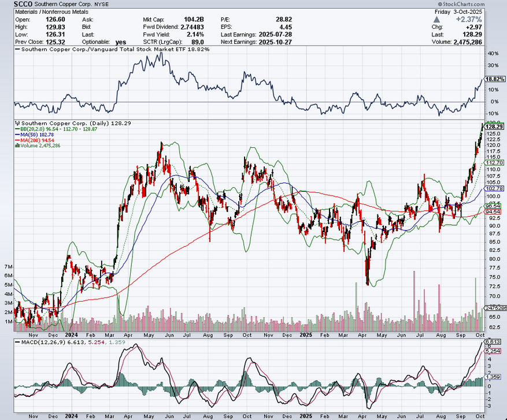Click the High value 129.83
507x420 pixels.
[x=55, y=27]
